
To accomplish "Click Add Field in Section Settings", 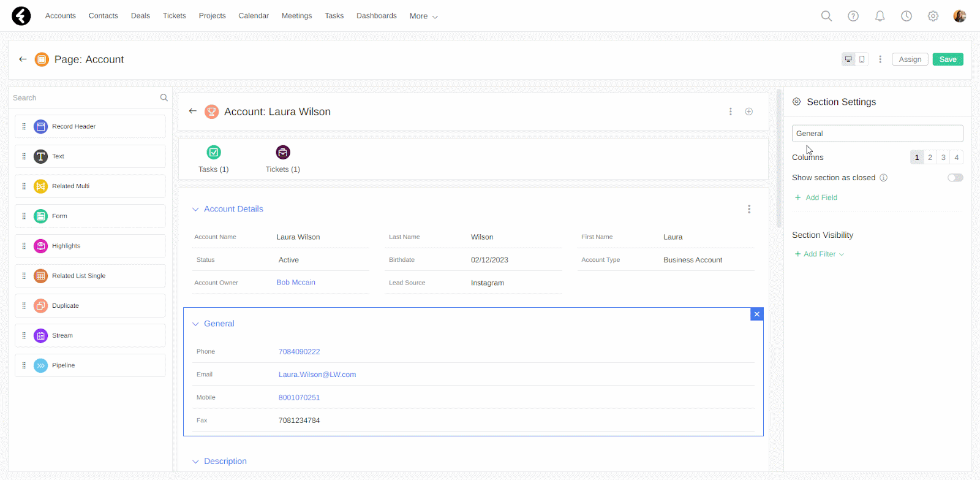I will click(816, 197).
